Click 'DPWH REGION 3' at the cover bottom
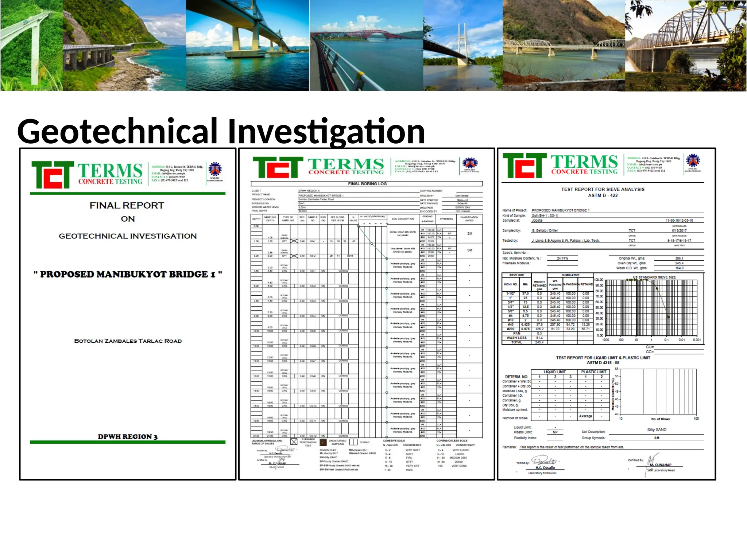Screen dimensions: 747x560 [128, 436]
